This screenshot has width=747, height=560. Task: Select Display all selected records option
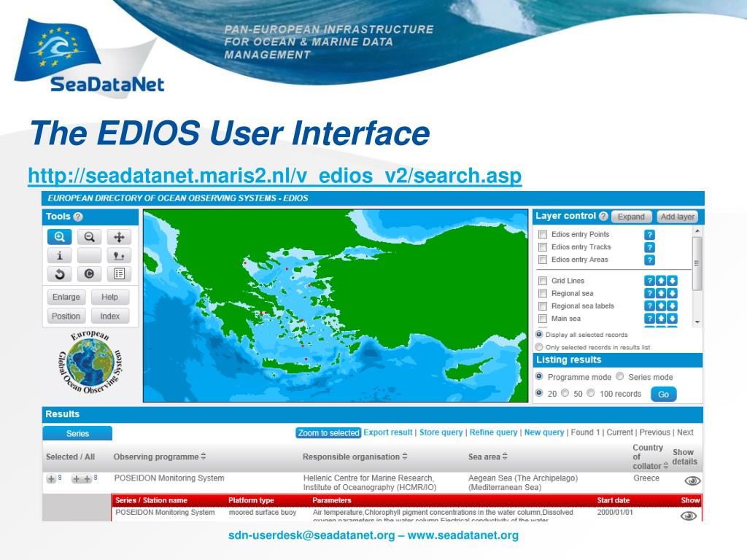pos(539,334)
